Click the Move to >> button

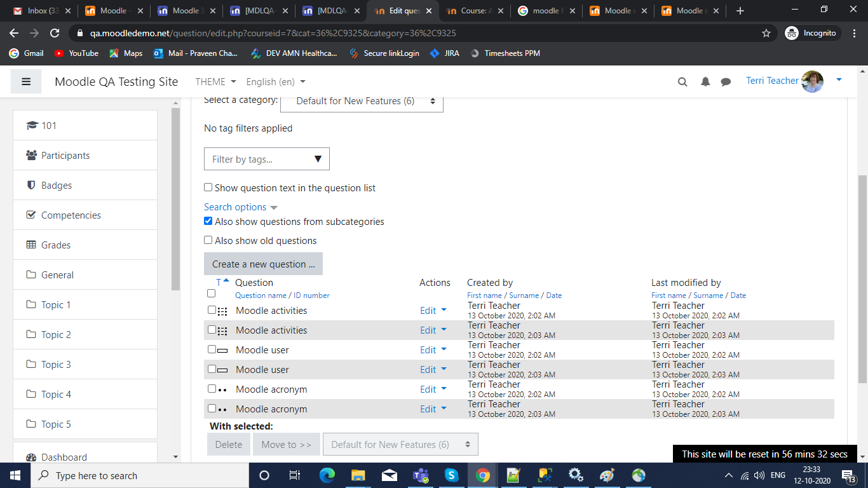coord(287,445)
